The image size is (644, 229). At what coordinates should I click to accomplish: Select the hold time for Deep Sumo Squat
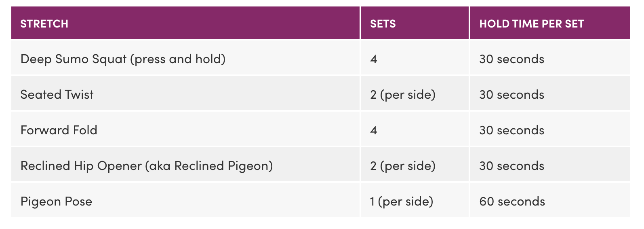click(x=511, y=59)
